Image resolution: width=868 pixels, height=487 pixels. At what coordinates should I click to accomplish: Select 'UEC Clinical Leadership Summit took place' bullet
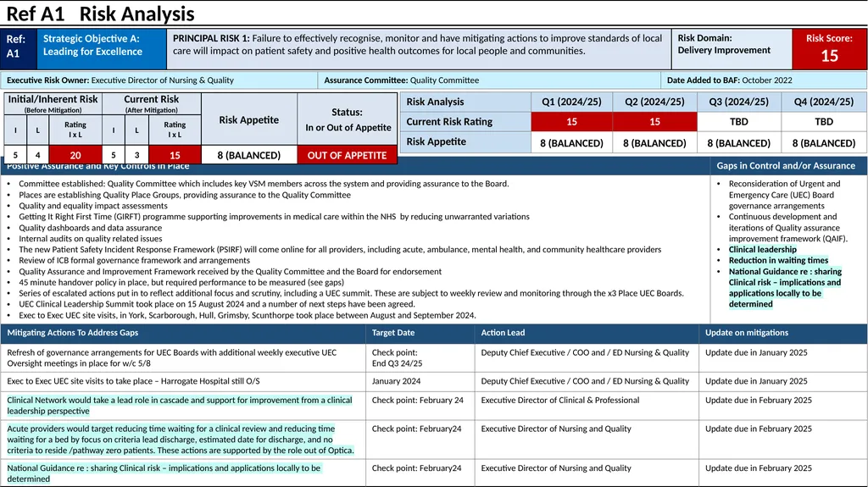[216, 304]
